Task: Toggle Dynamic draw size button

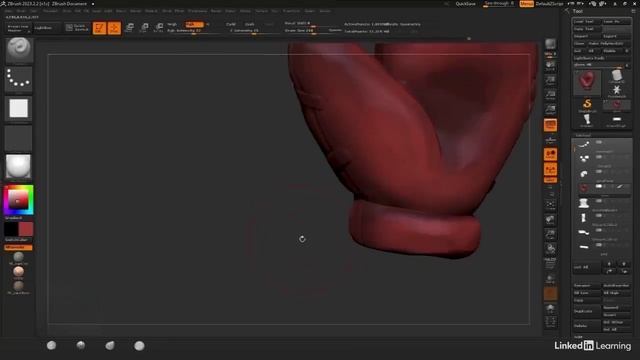Action: point(335,30)
